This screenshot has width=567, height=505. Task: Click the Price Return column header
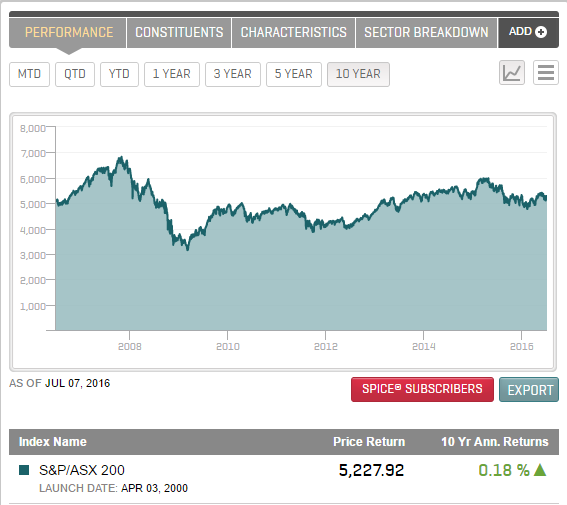tap(369, 442)
